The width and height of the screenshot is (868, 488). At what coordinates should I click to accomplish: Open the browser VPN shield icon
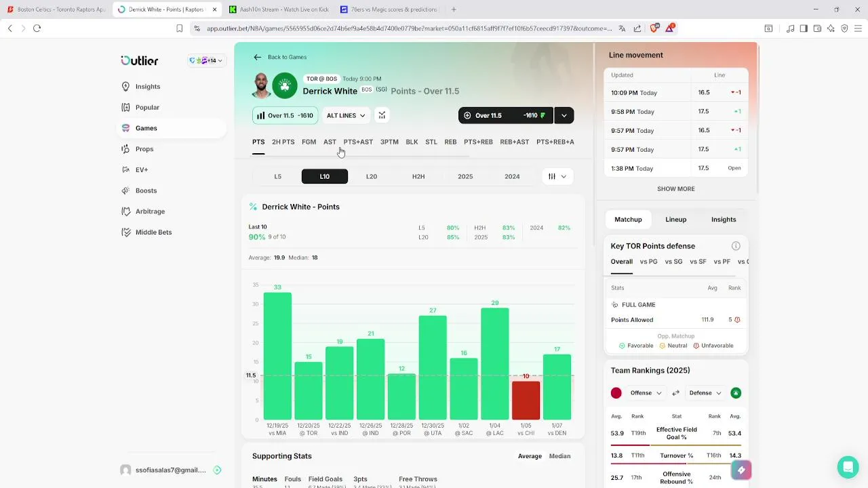[x=844, y=28]
